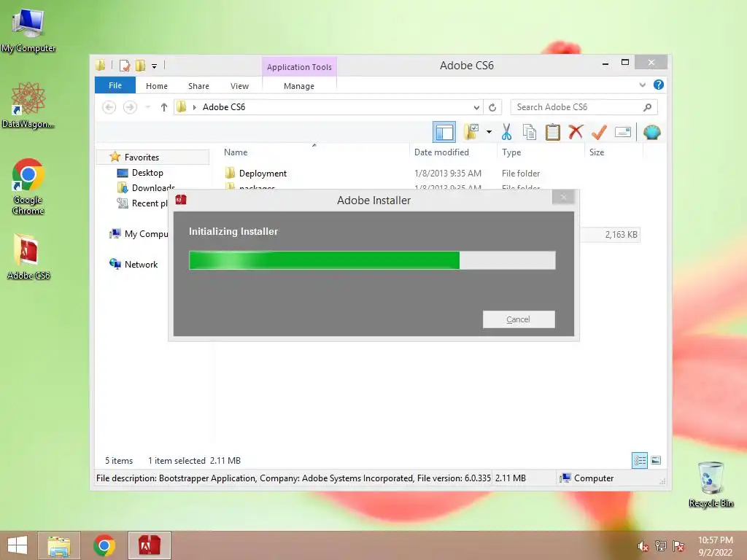This screenshot has width=747, height=560.
Task: Click New Folder quick access icon
Action: pos(141,65)
